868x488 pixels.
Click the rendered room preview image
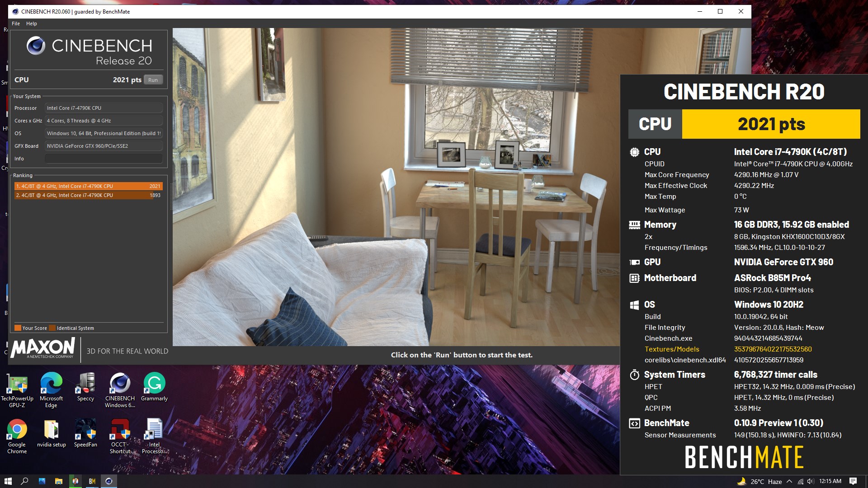396,187
